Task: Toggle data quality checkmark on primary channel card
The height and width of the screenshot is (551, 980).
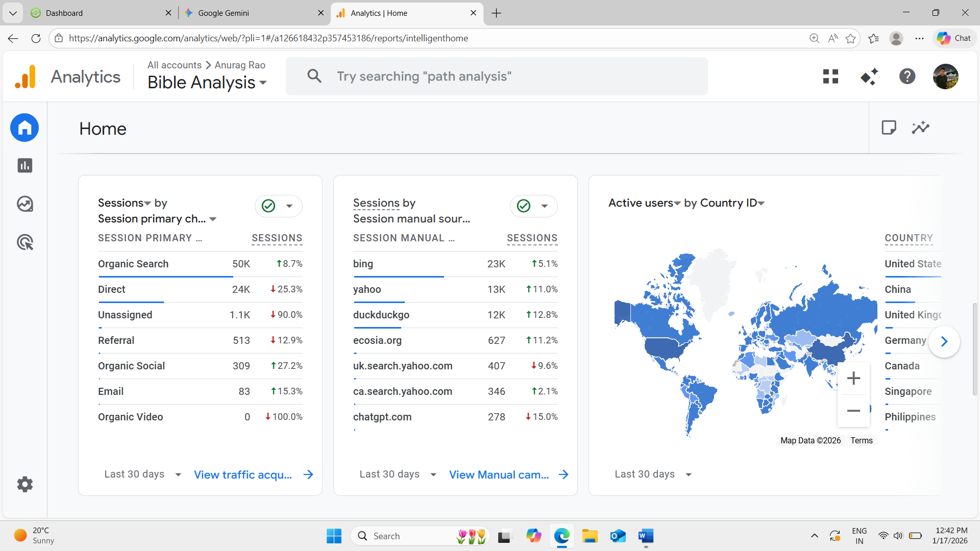Action: click(268, 206)
